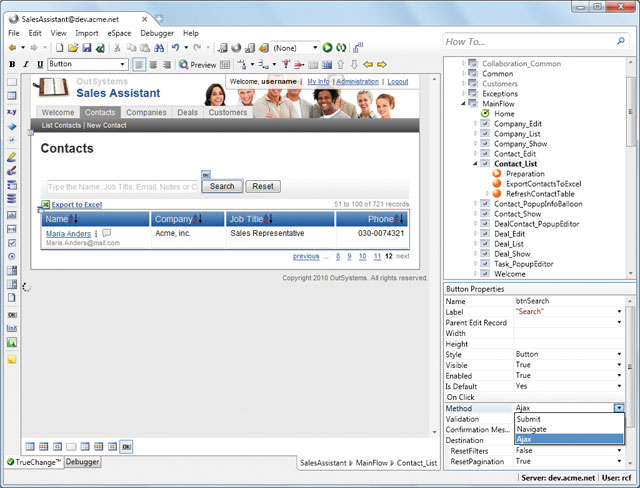Click the search text input in canvas
The width and height of the screenshot is (640, 488).
(x=122, y=187)
